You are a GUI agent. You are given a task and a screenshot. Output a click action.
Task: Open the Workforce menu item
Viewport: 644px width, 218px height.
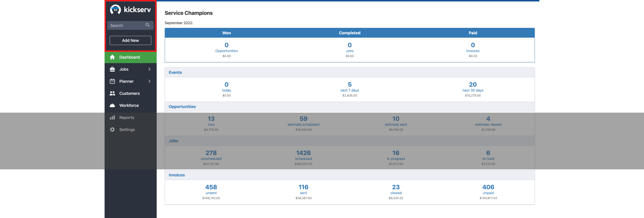129,105
